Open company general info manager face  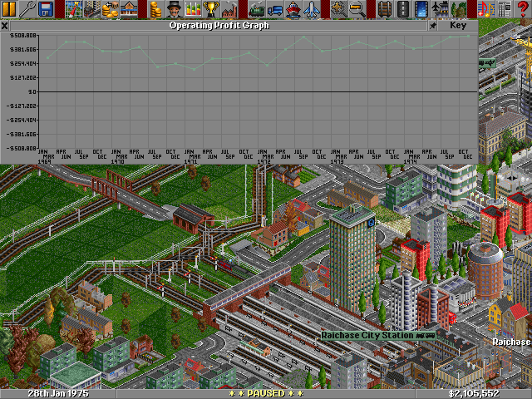[174, 9]
